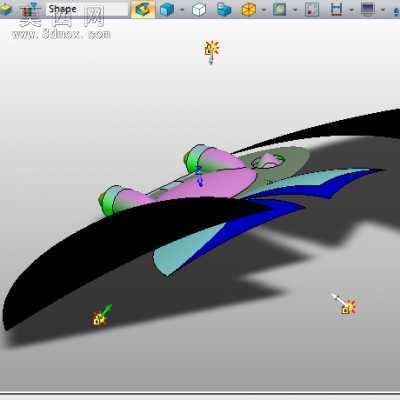This screenshot has width=400, height=400.
Task: Click the blue and red measure icon
Action: click(337, 9)
